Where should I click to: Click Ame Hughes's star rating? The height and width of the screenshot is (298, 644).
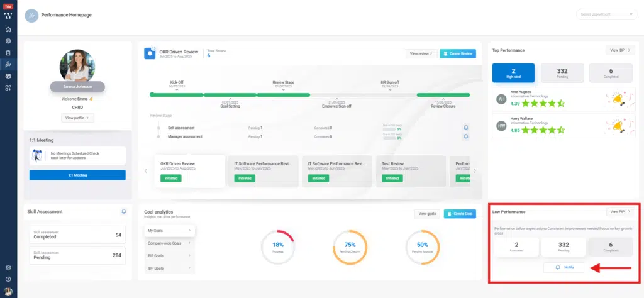543,104
